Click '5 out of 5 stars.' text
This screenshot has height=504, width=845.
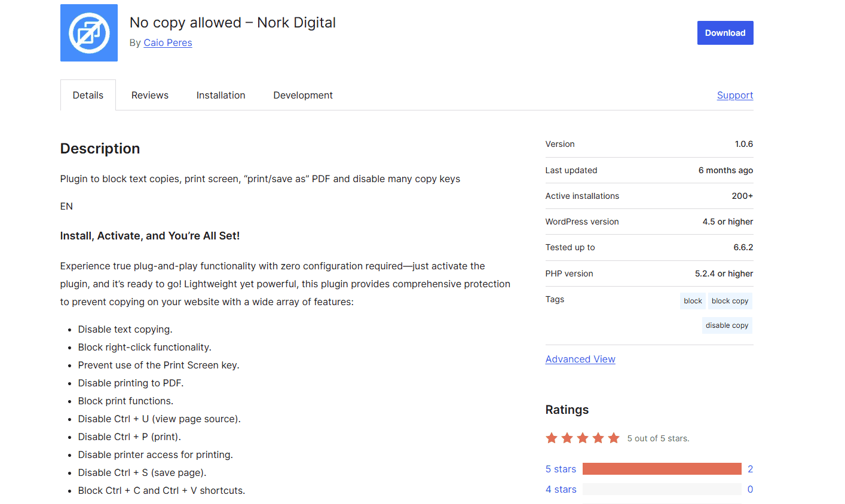click(658, 438)
